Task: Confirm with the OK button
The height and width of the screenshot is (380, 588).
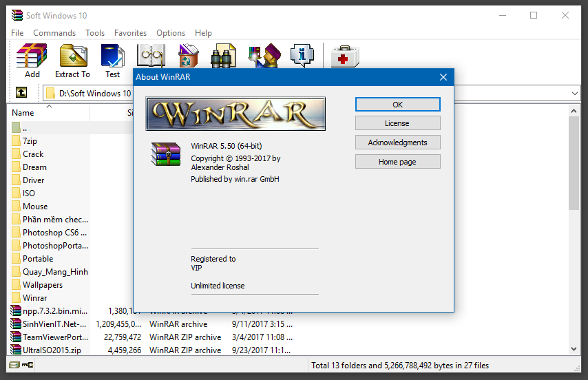Action: tap(397, 105)
